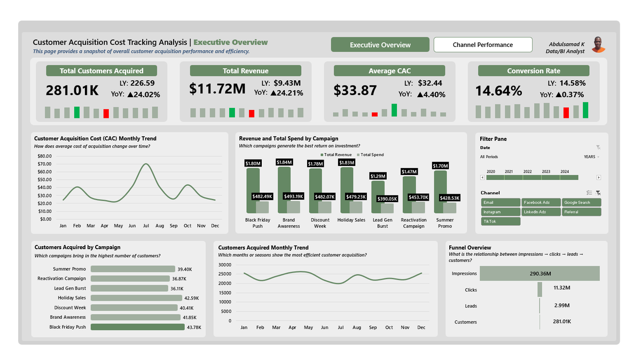Switch to the Channel Performance page

(482, 44)
